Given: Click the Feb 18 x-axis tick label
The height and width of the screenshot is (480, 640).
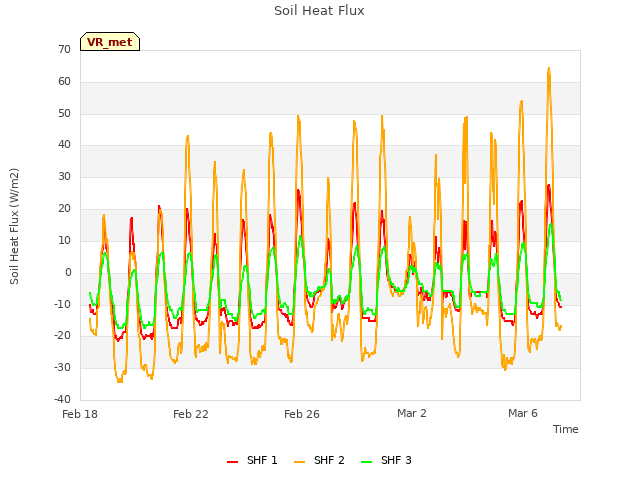Looking at the screenshot, I should (80, 414).
